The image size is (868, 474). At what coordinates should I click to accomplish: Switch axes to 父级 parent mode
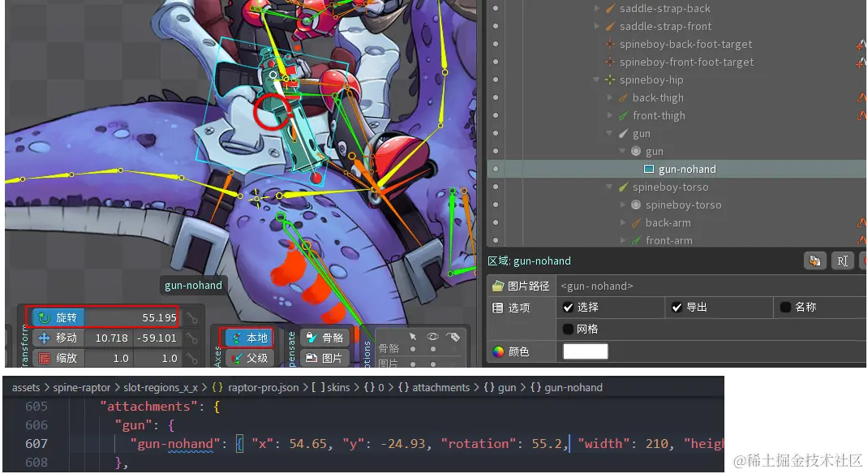pyautogui.click(x=249, y=358)
